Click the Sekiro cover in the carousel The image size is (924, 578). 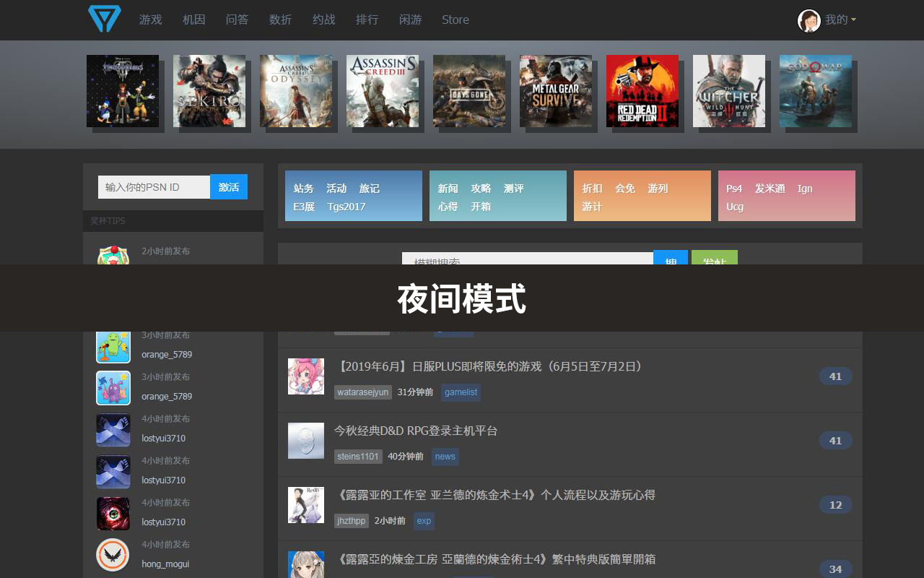(x=209, y=90)
